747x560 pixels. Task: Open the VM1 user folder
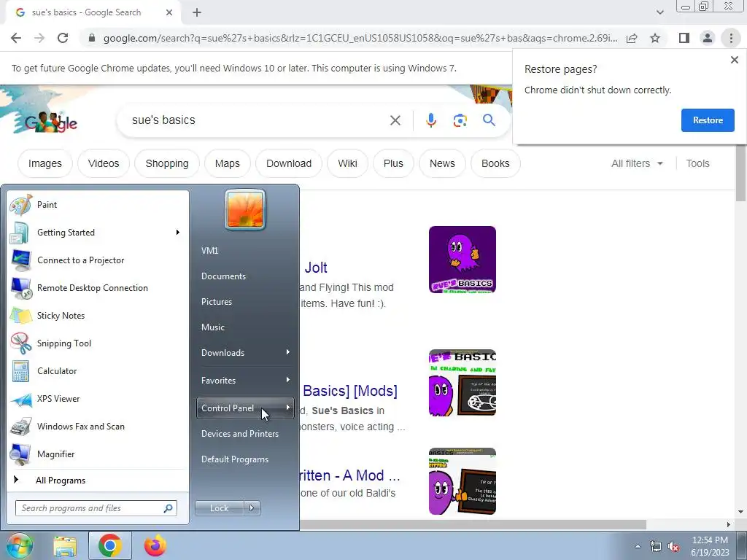coord(245,251)
